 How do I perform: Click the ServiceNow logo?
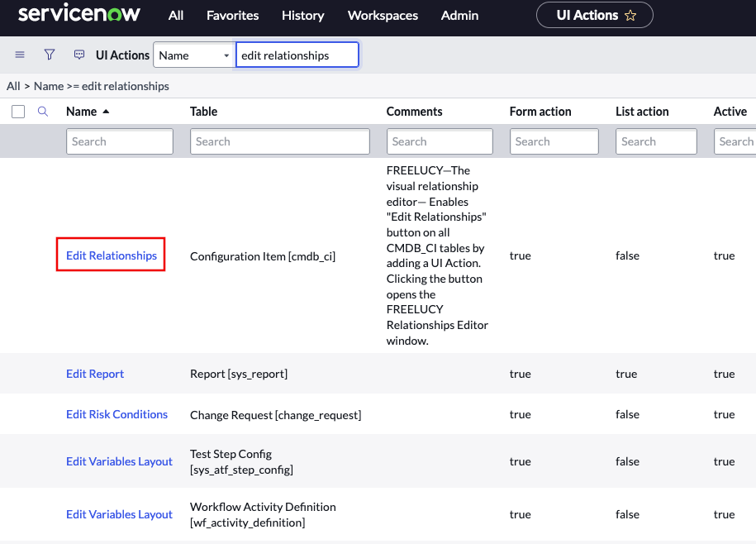[79, 13]
